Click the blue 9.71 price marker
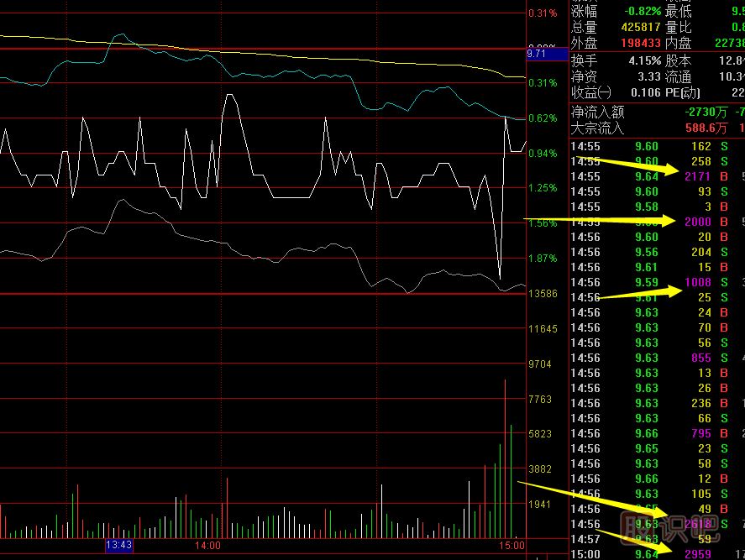The image size is (745, 560). click(x=536, y=54)
